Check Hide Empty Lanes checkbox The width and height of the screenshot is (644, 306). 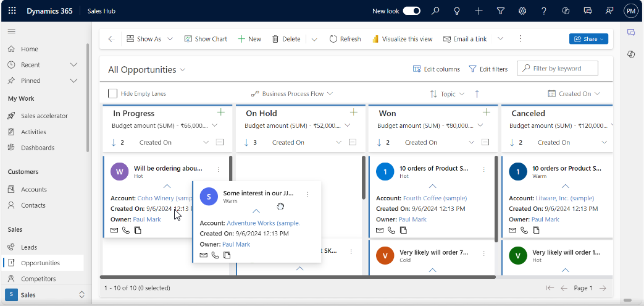pos(112,93)
